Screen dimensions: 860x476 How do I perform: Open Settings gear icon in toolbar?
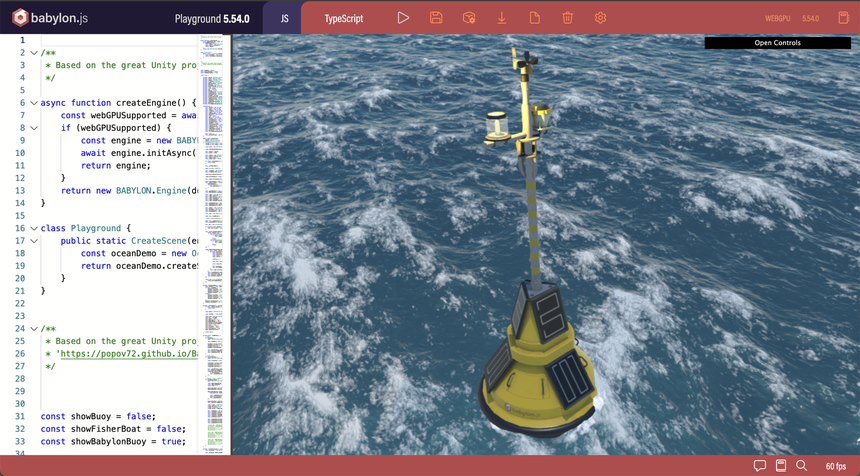pos(600,18)
